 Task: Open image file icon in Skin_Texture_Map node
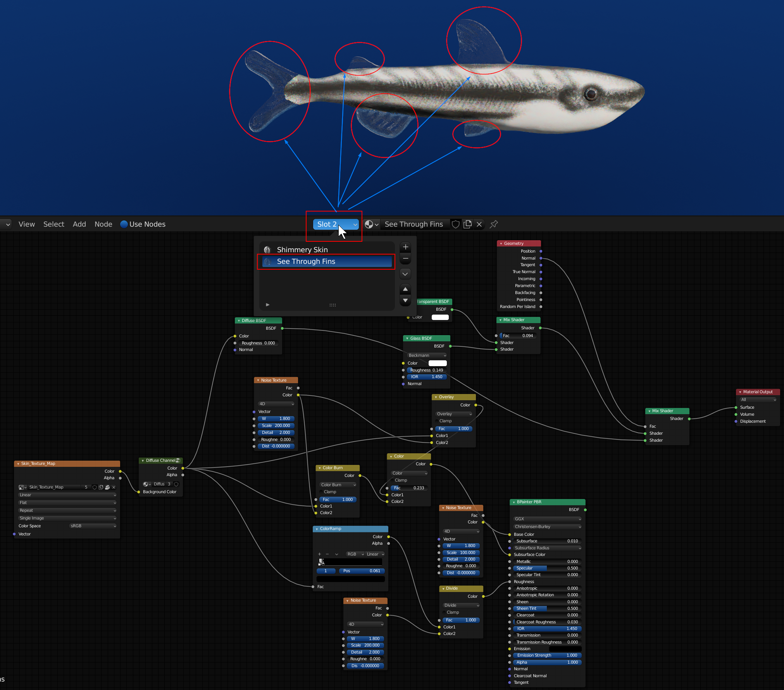pyautogui.click(x=107, y=487)
